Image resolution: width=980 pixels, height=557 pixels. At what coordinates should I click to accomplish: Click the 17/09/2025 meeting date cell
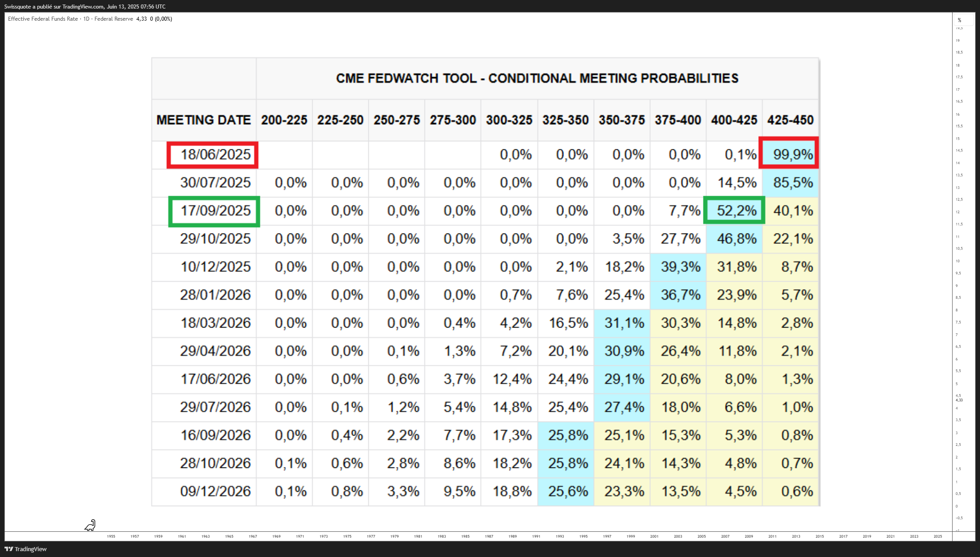(214, 211)
